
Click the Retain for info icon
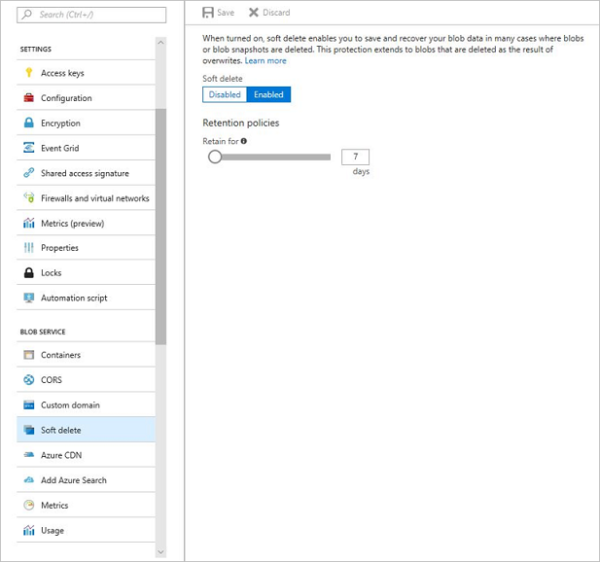(x=244, y=141)
